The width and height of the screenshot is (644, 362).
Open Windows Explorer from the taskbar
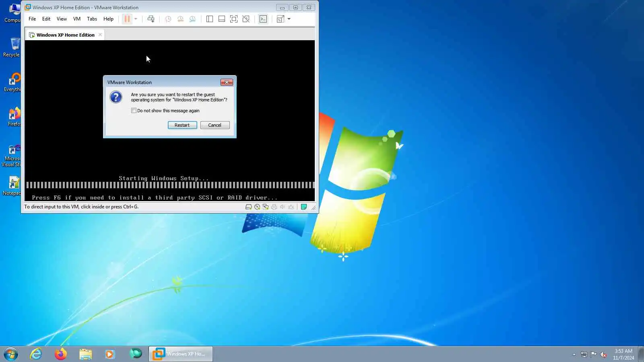[x=85, y=354]
